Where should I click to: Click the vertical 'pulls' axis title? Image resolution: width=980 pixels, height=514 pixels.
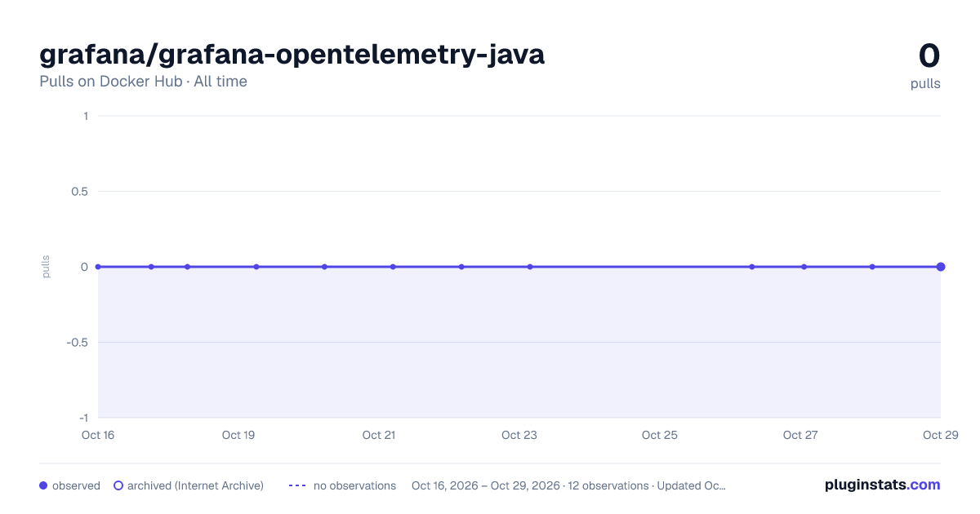[46, 267]
